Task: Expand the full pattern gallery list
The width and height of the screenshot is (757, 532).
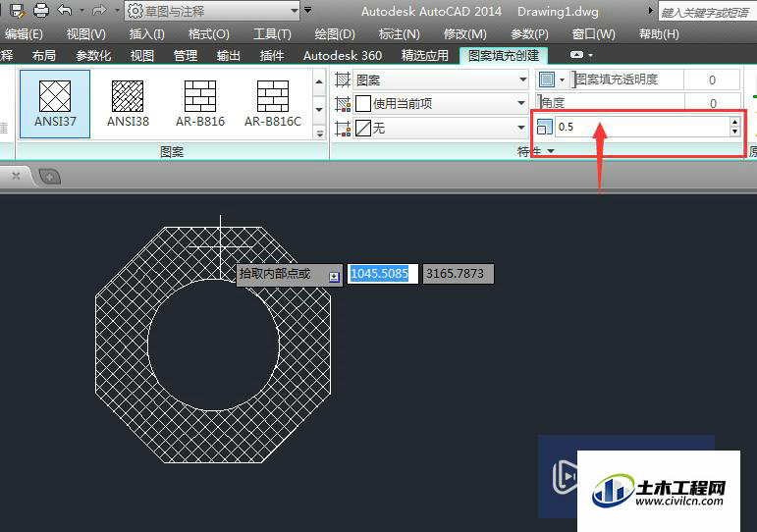Action: point(319,133)
